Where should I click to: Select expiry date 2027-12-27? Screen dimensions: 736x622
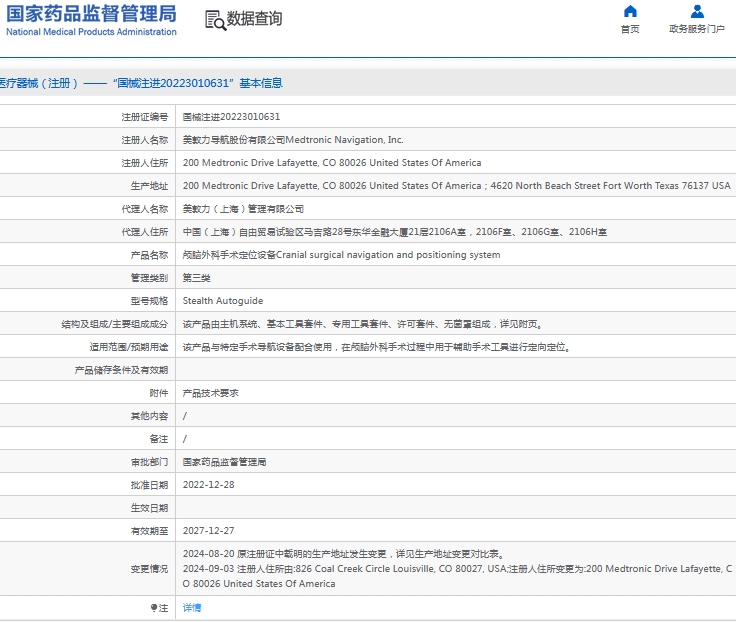[x=208, y=530]
